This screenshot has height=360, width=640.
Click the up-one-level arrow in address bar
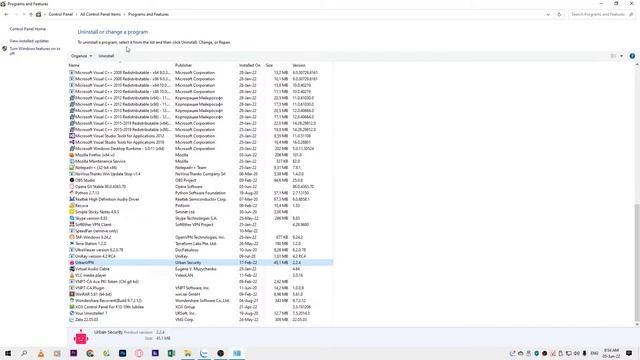(x=31, y=14)
